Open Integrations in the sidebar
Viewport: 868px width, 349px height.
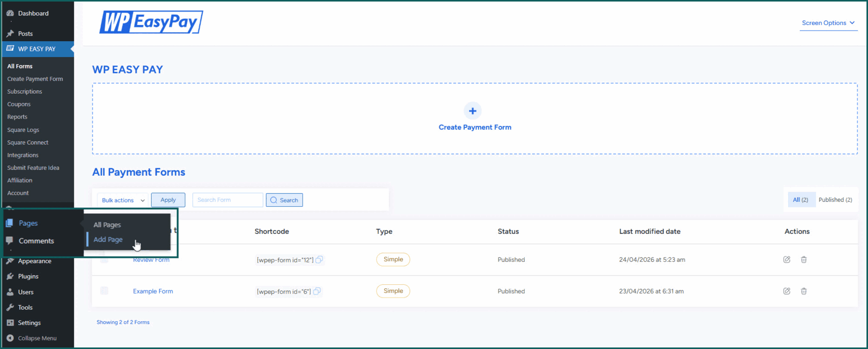[23, 155]
